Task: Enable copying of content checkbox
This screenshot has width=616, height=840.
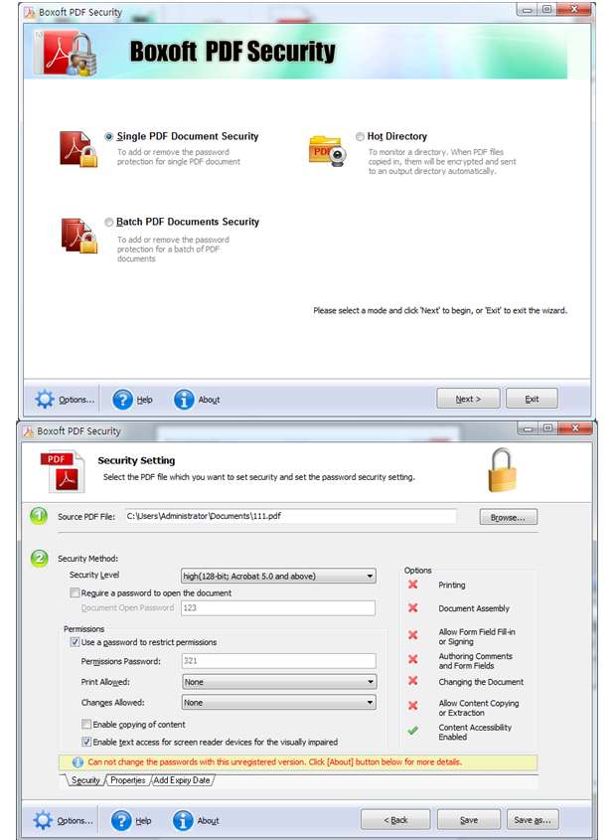Action: [x=86, y=725]
